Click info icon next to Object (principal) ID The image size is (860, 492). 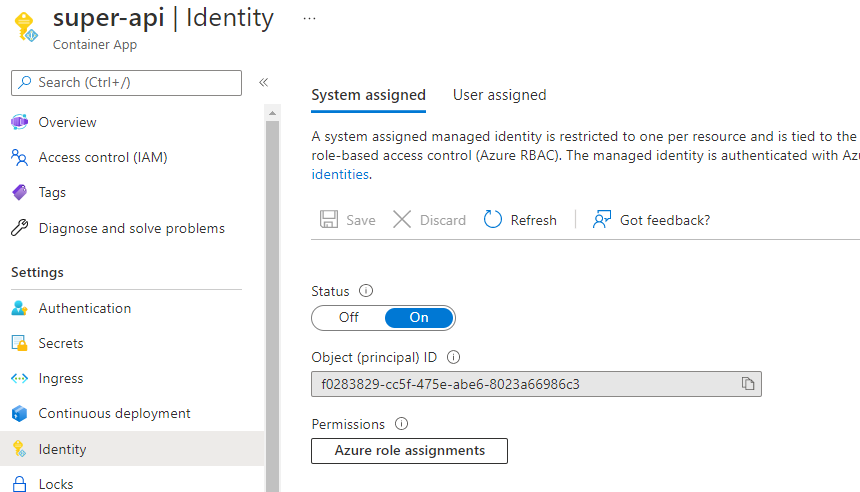coord(453,357)
